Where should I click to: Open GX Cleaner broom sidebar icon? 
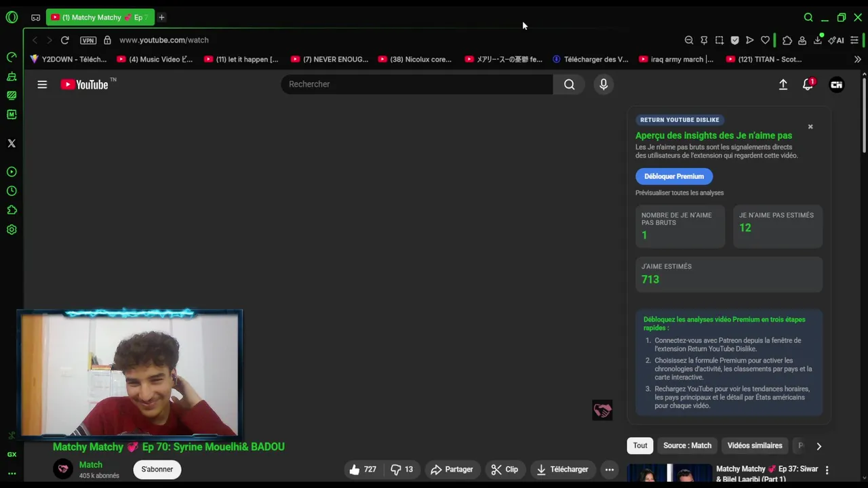(12, 77)
